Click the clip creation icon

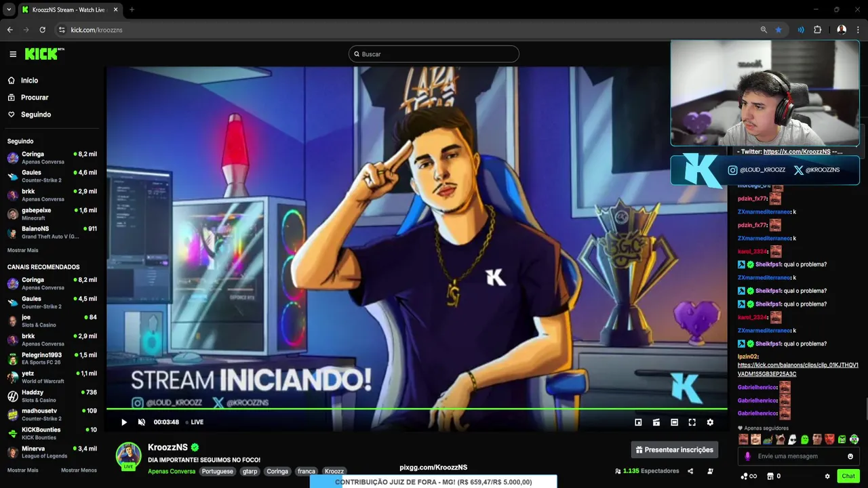coord(656,422)
